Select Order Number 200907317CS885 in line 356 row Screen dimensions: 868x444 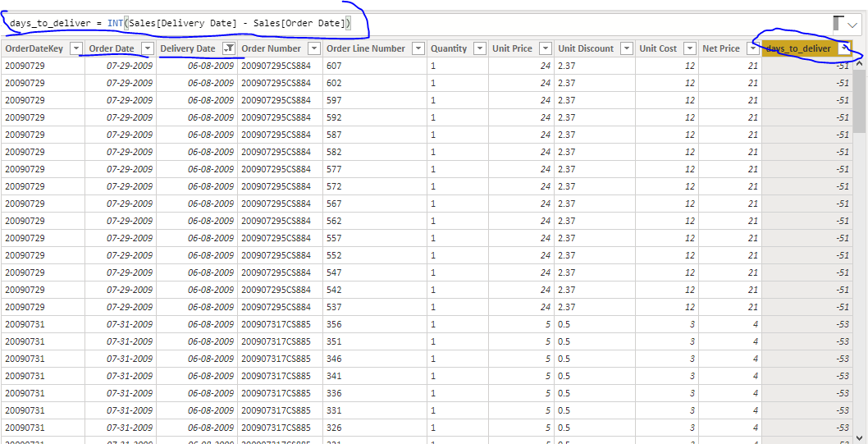point(280,324)
